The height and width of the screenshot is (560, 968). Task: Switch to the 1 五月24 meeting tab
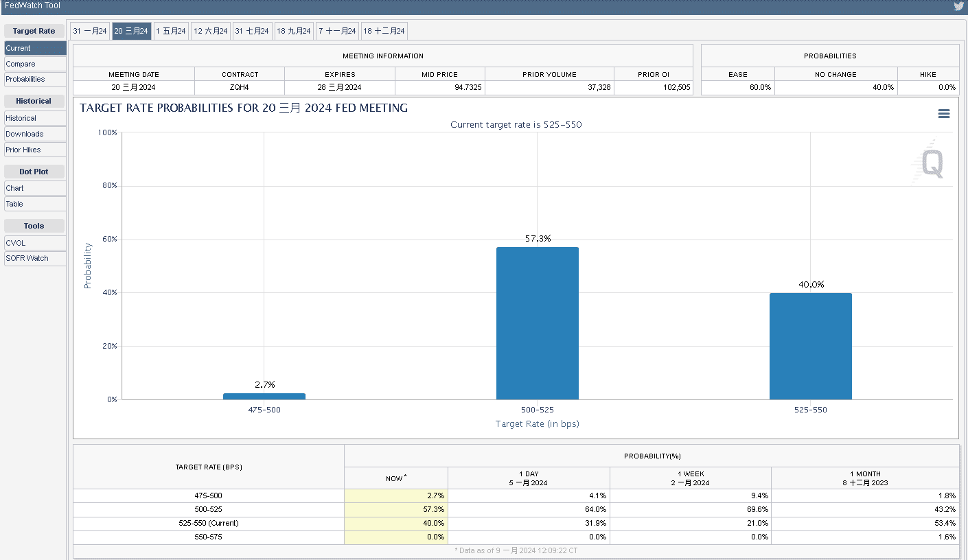pos(171,31)
